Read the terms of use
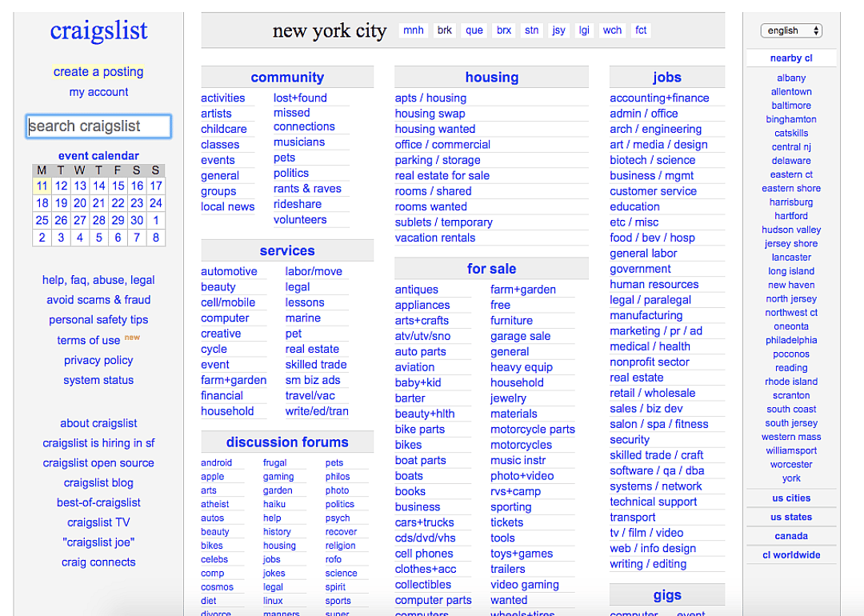Image resolution: width=864 pixels, height=616 pixels. [x=88, y=341]
